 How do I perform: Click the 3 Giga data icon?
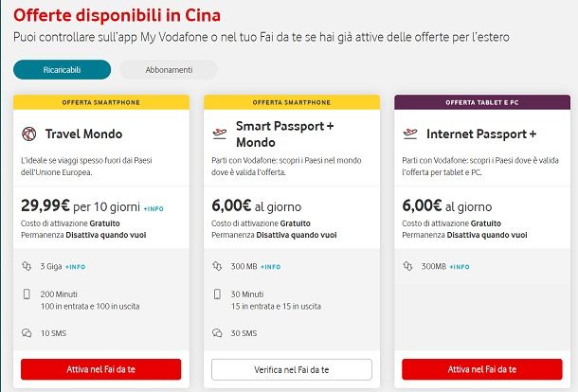point(27,267)
